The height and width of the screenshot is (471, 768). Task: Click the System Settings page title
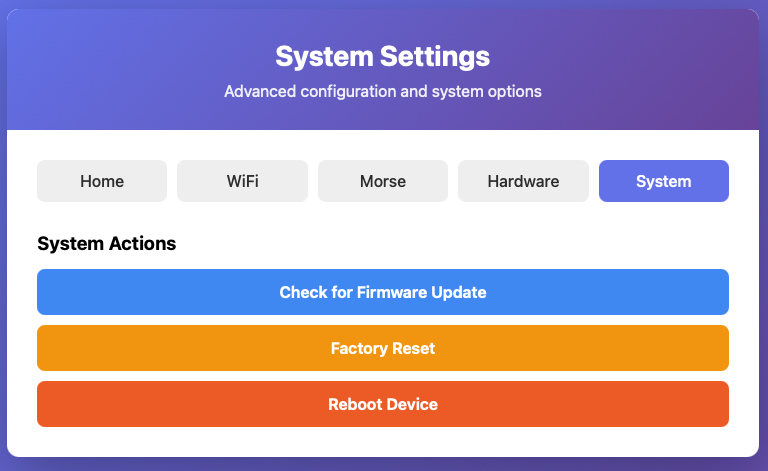click(x=383, y=56)
